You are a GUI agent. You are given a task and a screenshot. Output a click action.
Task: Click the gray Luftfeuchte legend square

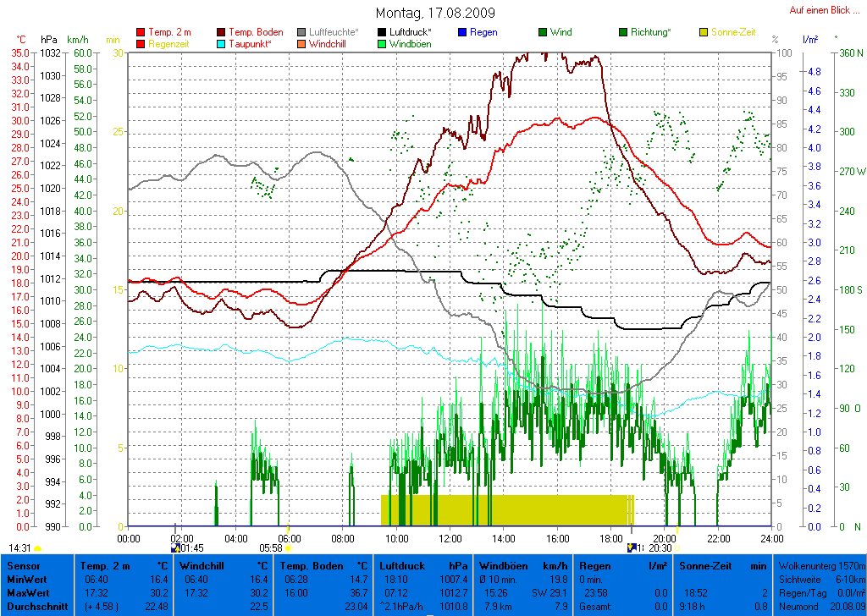(x=302, y=32)
